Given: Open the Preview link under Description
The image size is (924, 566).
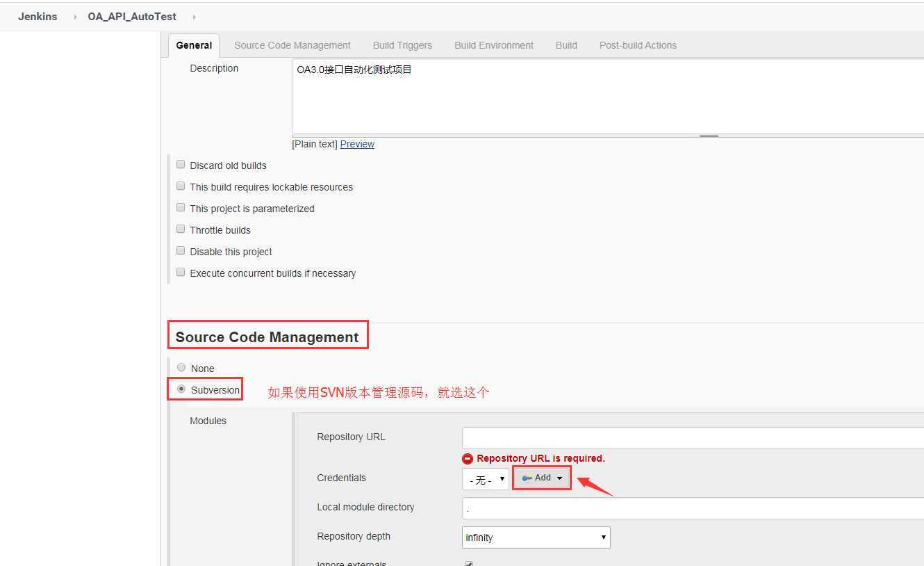Looking at the screenshot, I should click(x=357, y=144).
